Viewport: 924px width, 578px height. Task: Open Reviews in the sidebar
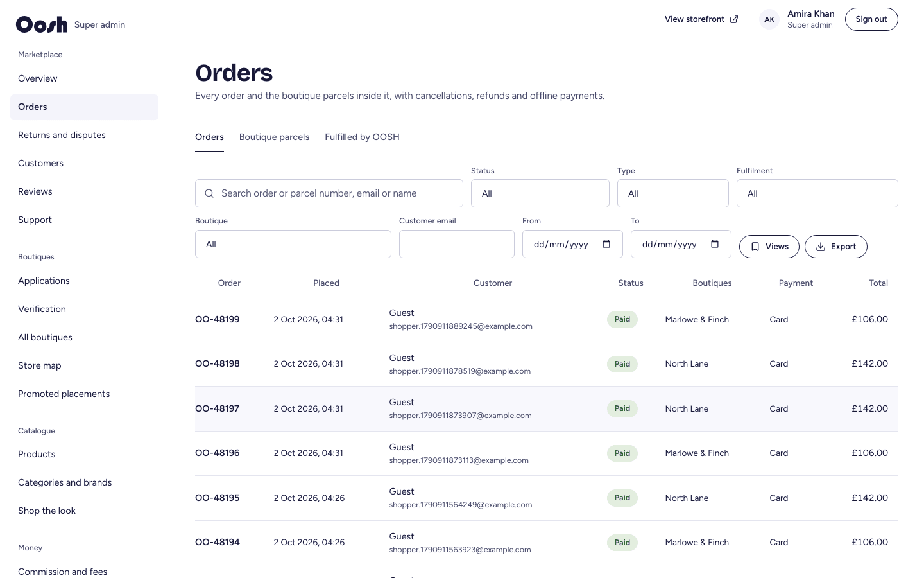[x=84, y=192]
